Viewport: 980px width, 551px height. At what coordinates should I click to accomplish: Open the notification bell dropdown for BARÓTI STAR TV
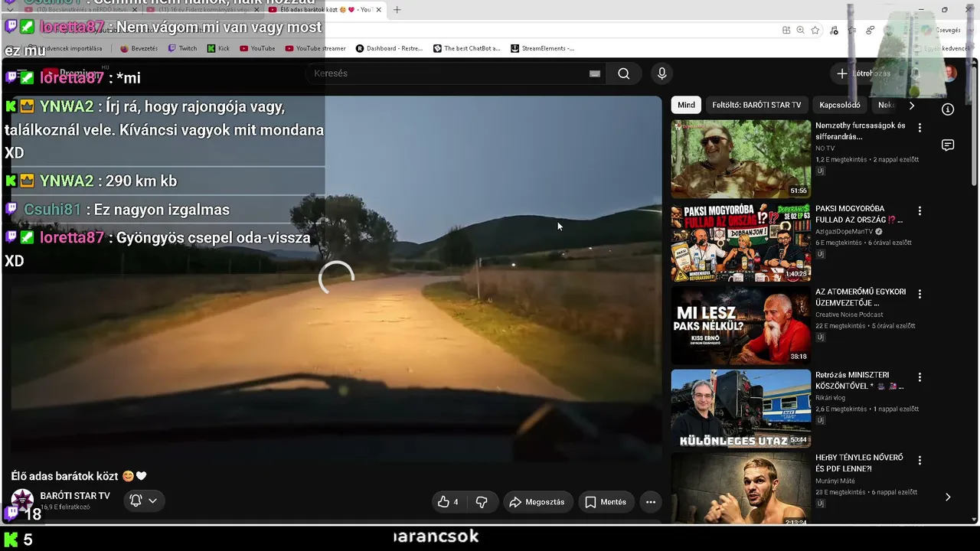[x=143, y=500]
